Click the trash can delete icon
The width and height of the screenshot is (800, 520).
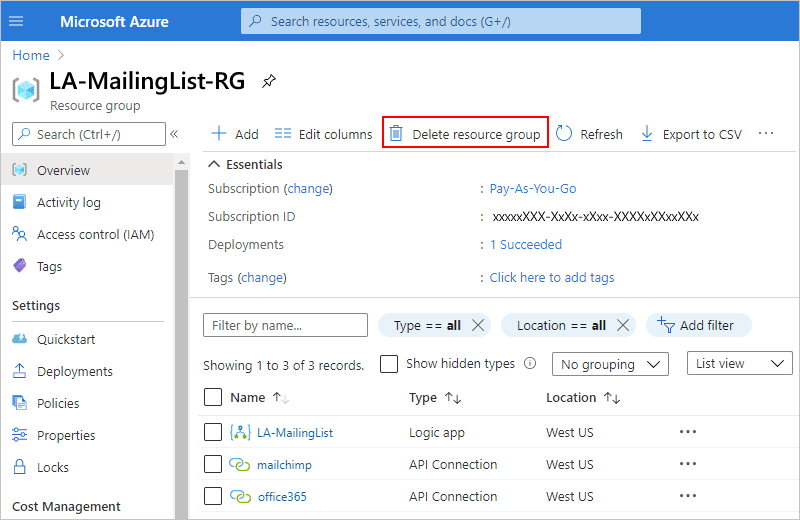pyautogui.click(x=396, y=134)
